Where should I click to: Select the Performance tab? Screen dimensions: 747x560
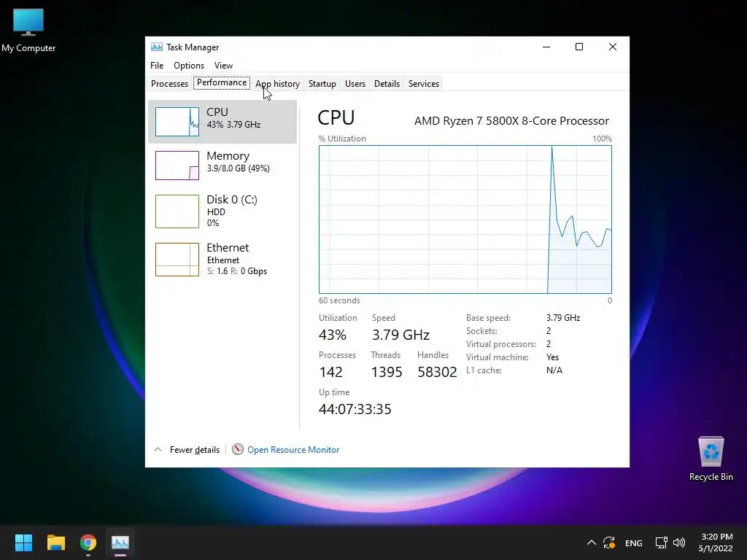222,82
